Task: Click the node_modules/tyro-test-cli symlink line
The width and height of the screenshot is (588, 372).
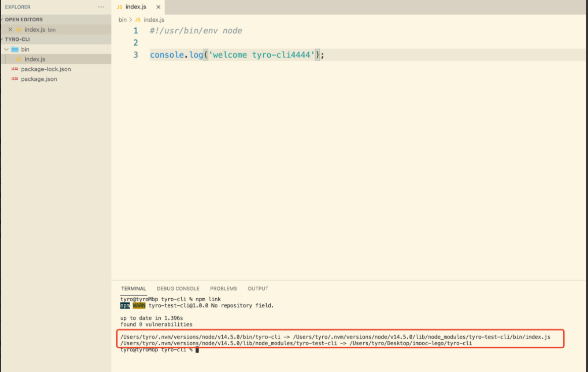Action: click(296, 343)
